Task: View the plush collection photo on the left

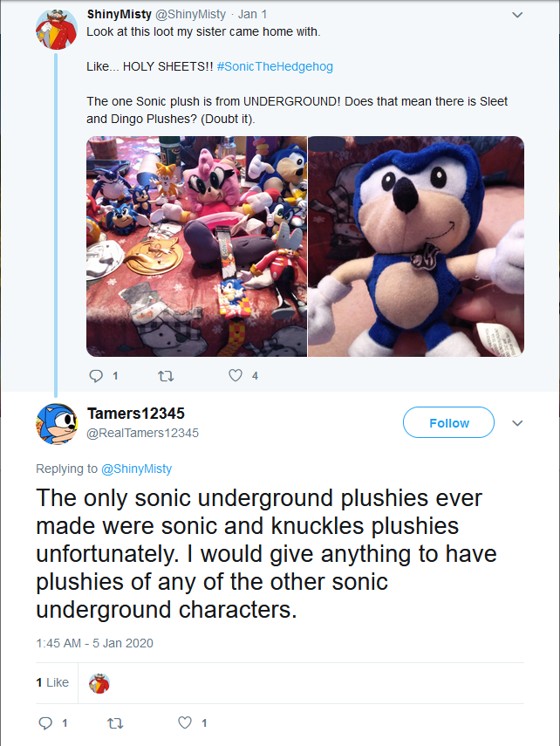Action: [196, 246]
